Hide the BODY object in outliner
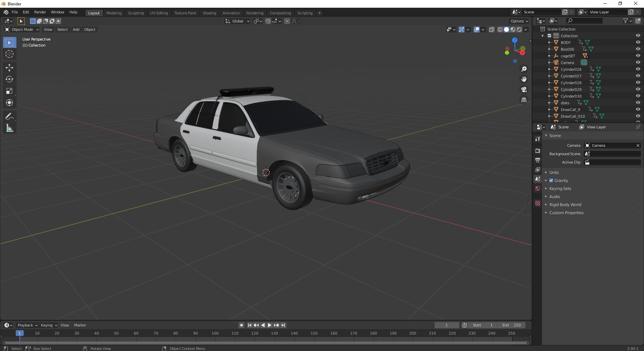The height and width of the screenshot is (351, 644). pyautogui.click(x=638, y=42)
